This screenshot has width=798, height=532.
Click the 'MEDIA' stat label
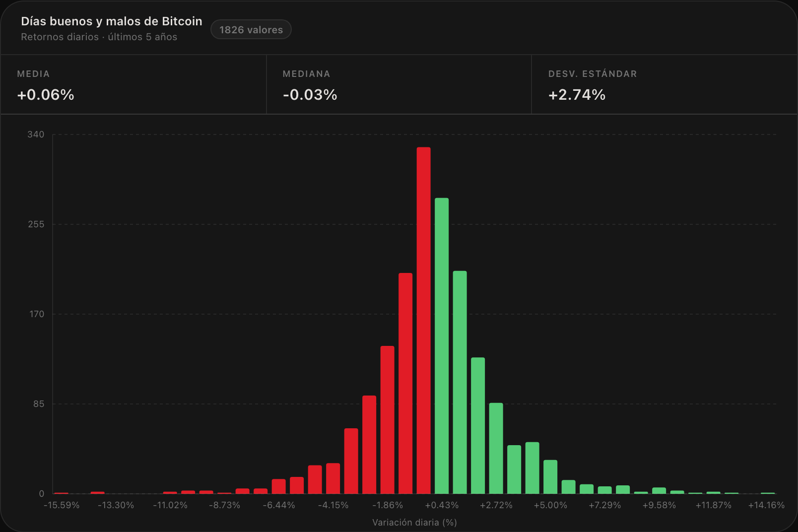pos(33,74)
